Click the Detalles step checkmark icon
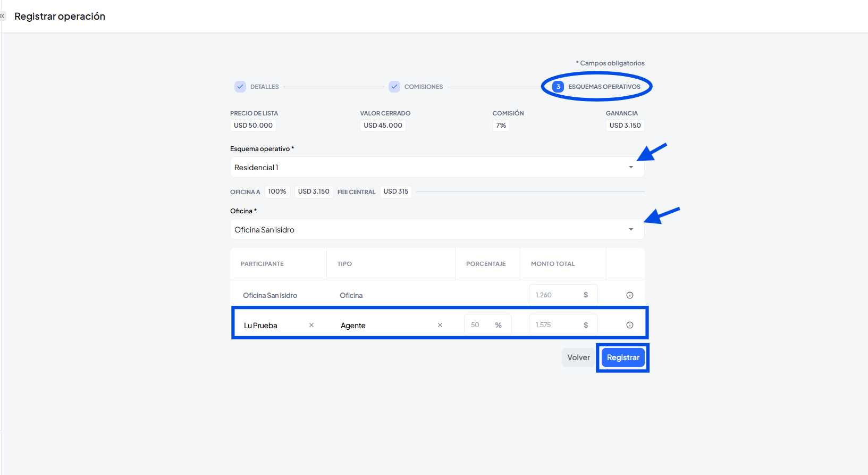Viewport: 868px width, 475px height. coord(240,87)
